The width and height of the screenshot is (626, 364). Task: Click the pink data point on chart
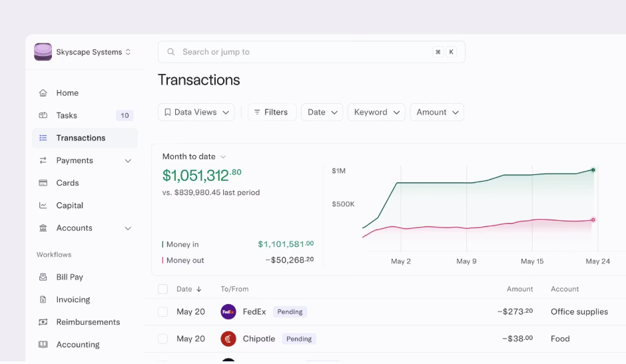point(593,220)
